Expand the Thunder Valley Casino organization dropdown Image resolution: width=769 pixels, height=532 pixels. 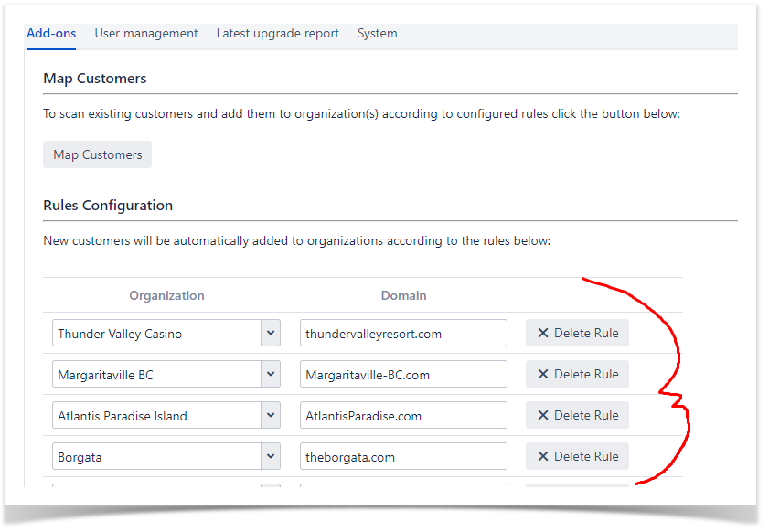(271, 334)
